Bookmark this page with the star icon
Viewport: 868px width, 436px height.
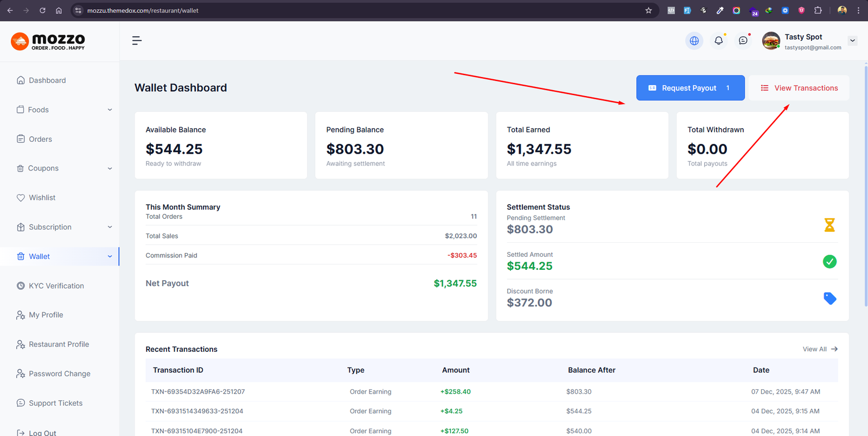coord(648,10)
